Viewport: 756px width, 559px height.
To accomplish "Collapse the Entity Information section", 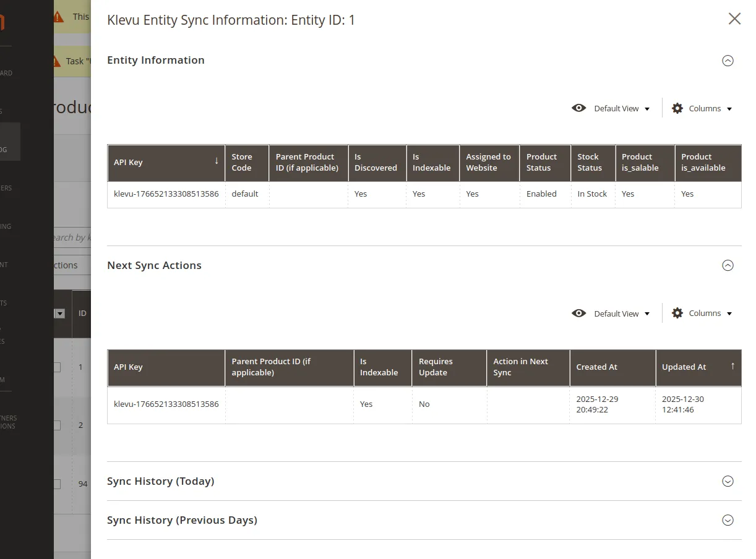I will [728, 61].
